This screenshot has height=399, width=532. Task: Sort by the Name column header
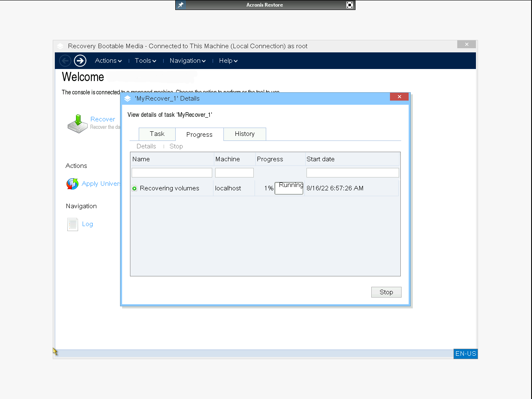[x=172, y=159]
